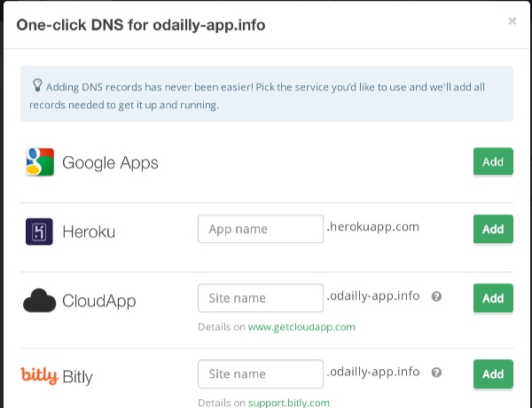Click the Google Apps logo icon
Image resolution: width=532 pixels, height=408 pixels.
click(40, 162)
